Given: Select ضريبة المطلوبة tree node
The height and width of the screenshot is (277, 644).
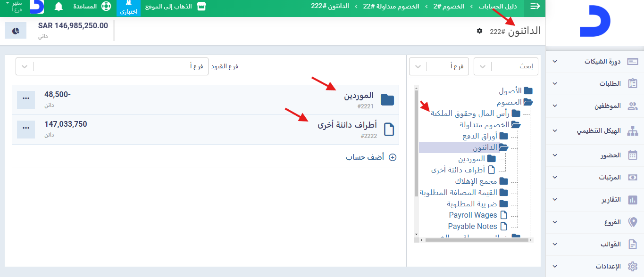Looking at the screenshot, I should point(472,204).
